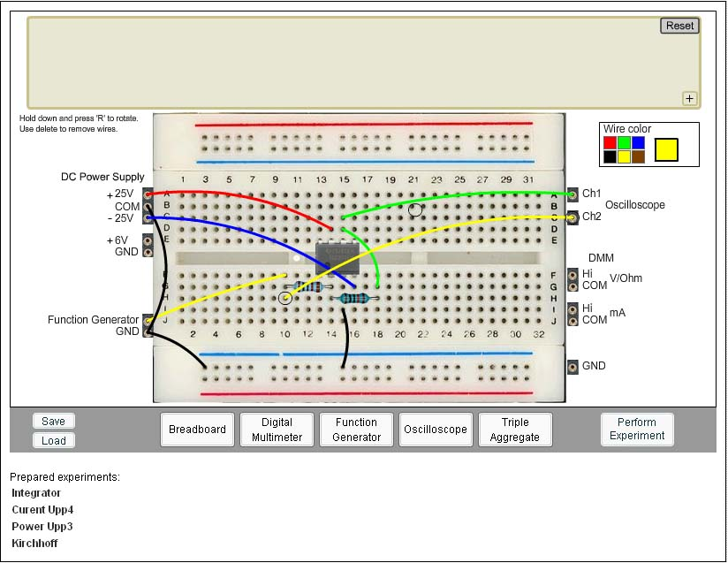
Task: Click the large current-color yellow swatch
Action: pos(666,149)
